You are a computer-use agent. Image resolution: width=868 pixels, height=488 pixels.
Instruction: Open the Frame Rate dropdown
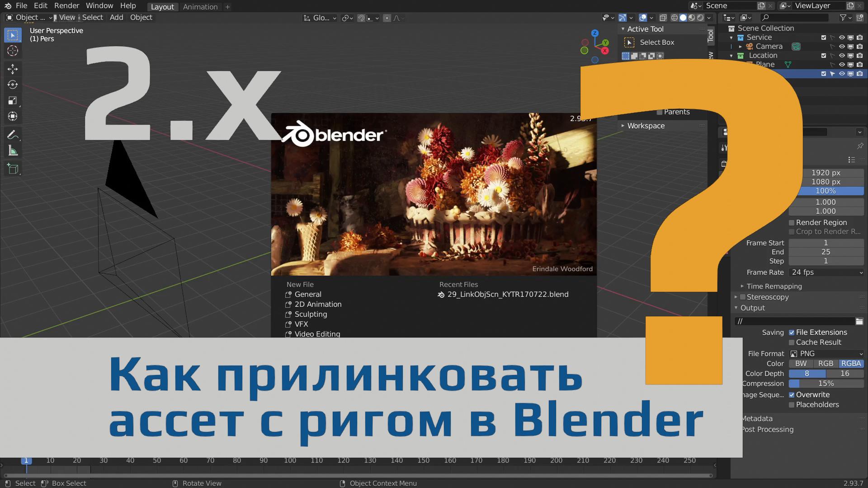[826, 272]
